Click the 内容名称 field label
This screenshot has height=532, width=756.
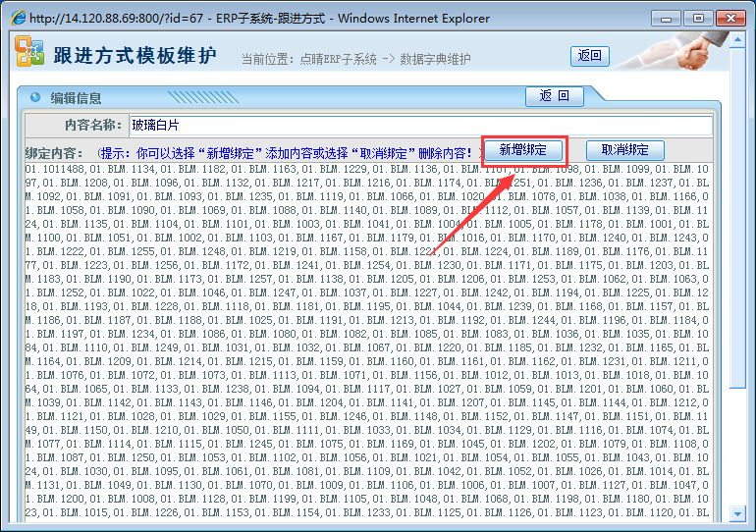[x=93, y=126]
